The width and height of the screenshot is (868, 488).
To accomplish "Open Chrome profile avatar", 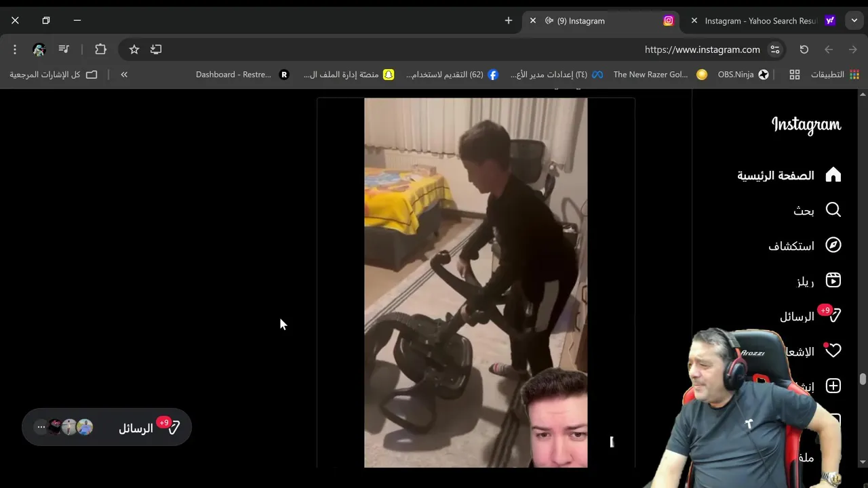I will click(39, 49).
